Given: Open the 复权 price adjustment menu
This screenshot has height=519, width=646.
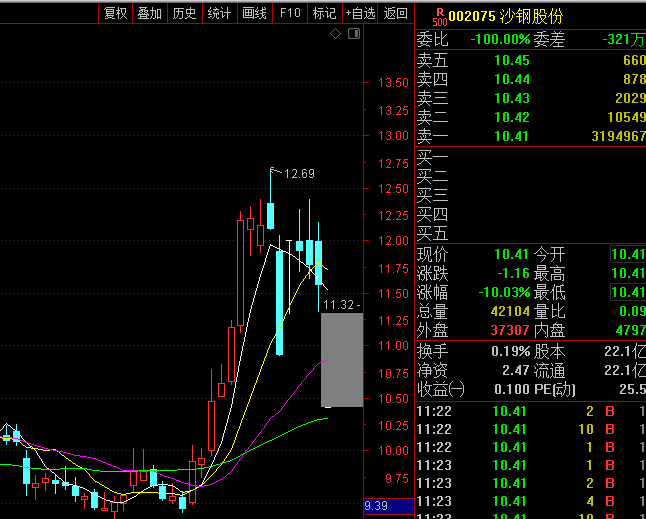Looking at the screenshot, I should click(x=116, y=13).
